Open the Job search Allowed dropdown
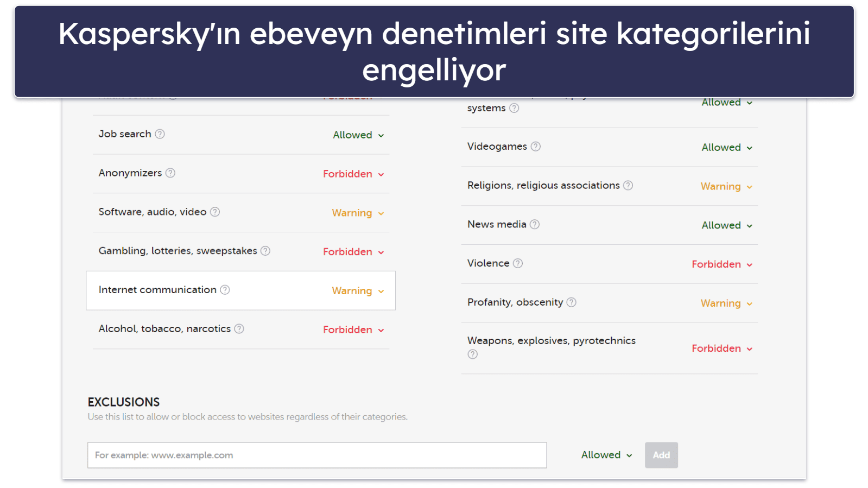The width and height of the screenshot is (868, 488). click(x=358, y=135)
